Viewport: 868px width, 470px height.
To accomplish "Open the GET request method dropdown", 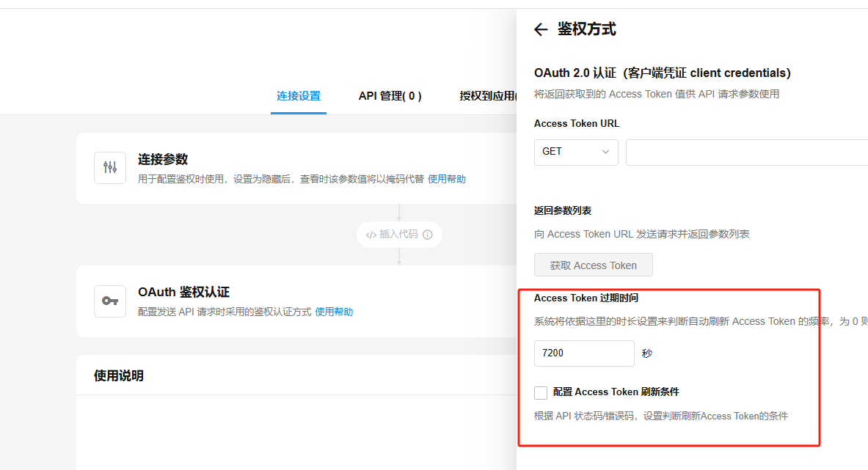I will [576, 152].
